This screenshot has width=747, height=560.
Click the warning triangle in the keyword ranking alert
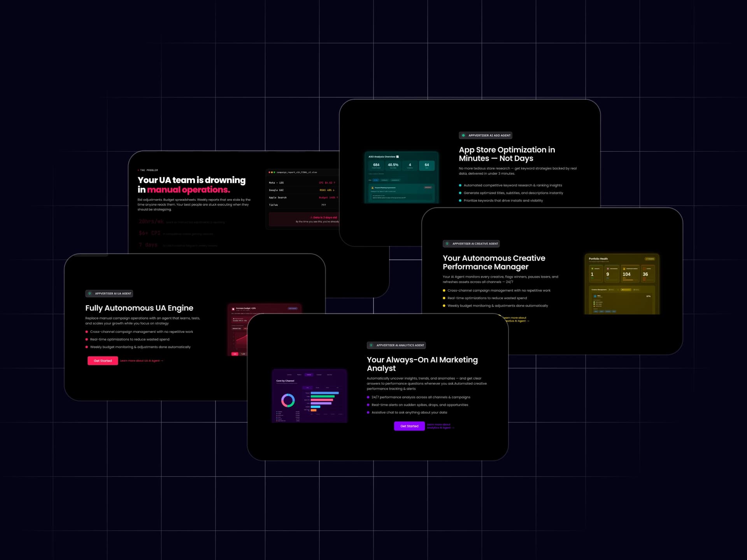point(372,188)
